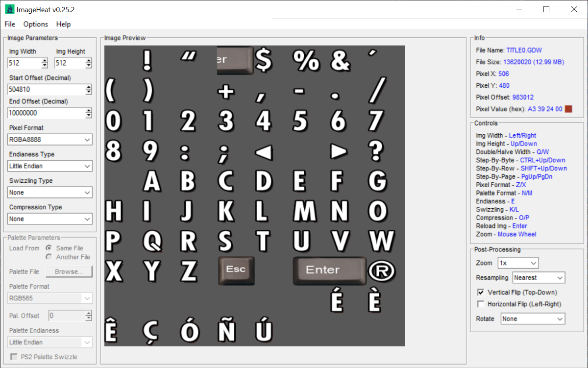The height and width of the screenshot is (368, 588).
Task: Click the Esc key image in preview
Action: [x=236, y=270]
